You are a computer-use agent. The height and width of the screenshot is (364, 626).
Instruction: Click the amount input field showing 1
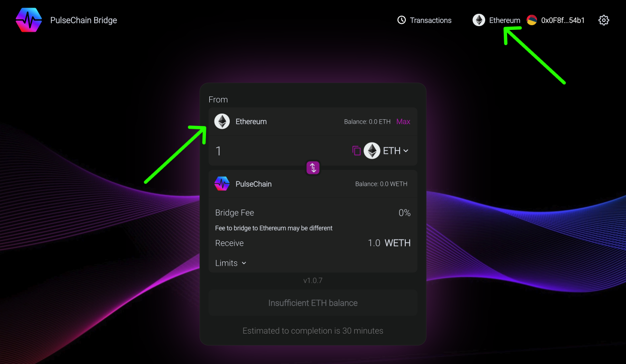tap(276, 151)
